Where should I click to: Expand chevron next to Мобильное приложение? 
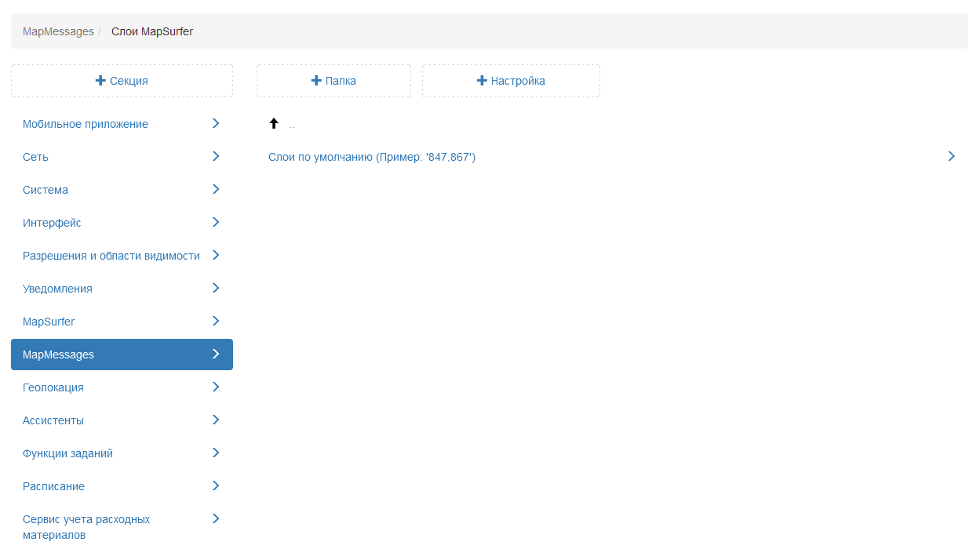[216, 123]
